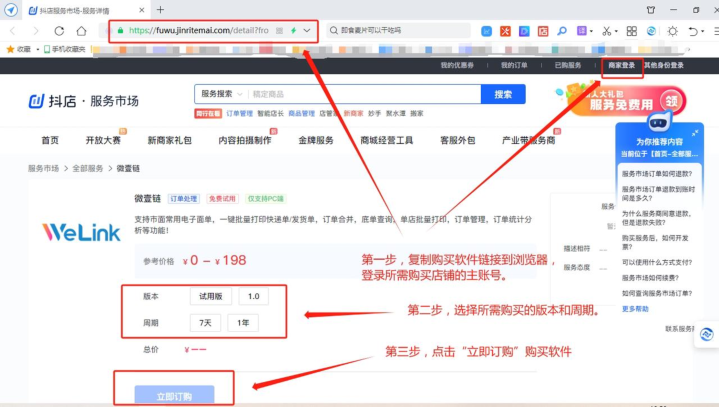
Task: Select the 1年 period option
Action: [243, 323]
